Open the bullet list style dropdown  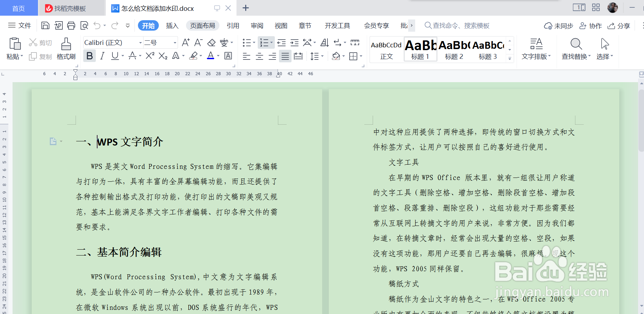(x=254, y=42)
